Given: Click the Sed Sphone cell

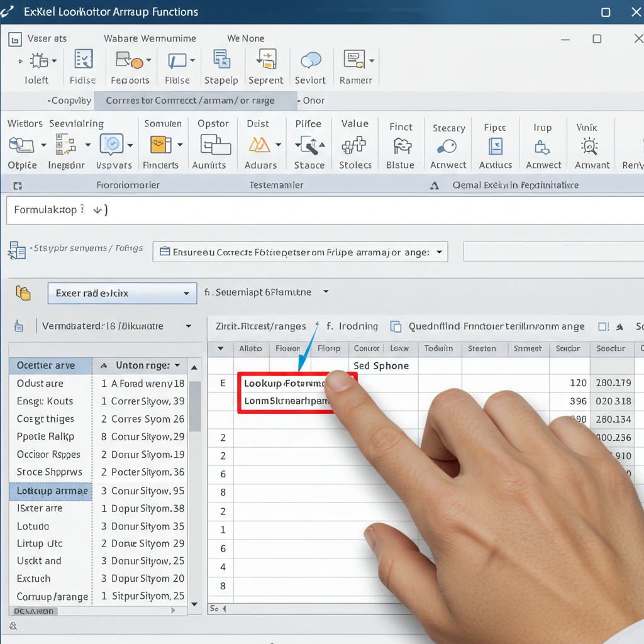Looking at the screenshot, I should (381, 366).
